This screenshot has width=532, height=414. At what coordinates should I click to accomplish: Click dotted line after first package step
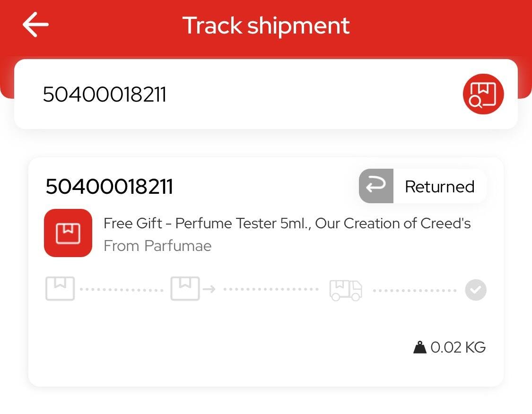coord(122,289)
